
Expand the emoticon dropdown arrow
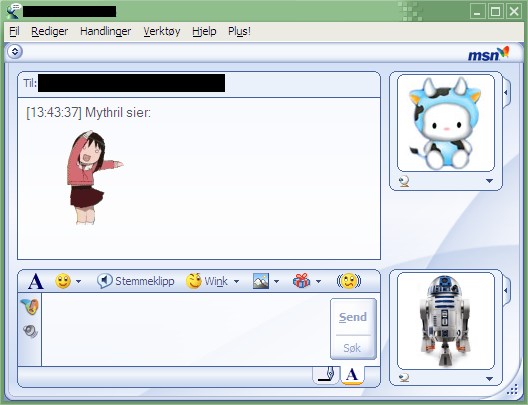point(78,281)
